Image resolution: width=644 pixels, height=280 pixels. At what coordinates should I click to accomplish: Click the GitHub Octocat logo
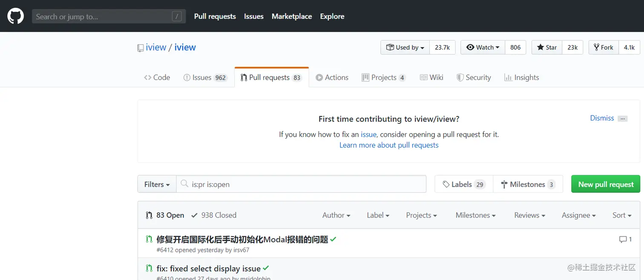click(15, 16)
